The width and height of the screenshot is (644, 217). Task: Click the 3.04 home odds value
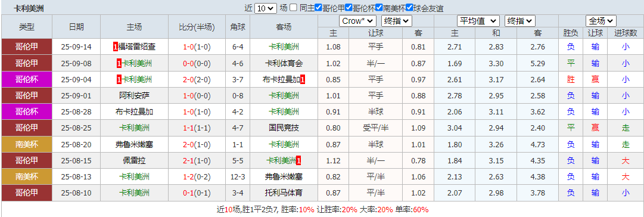(455, 128)
